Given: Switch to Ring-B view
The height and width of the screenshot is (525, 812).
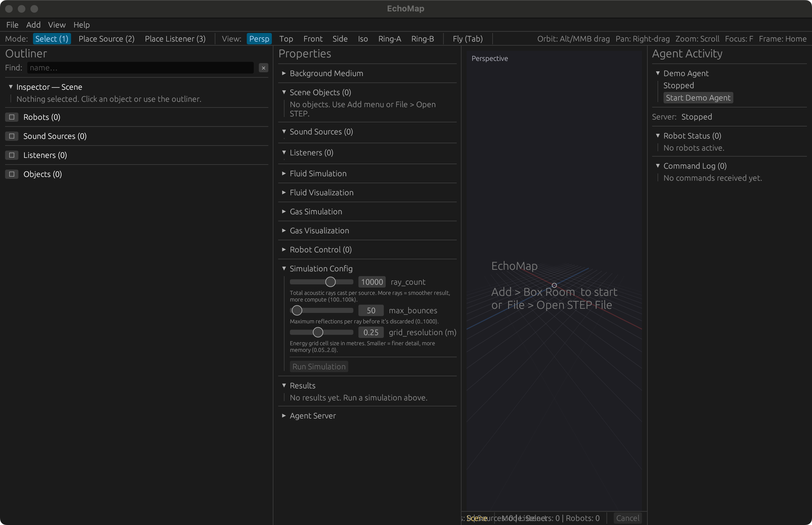Looking at the screenshot, I should (422, 39).
